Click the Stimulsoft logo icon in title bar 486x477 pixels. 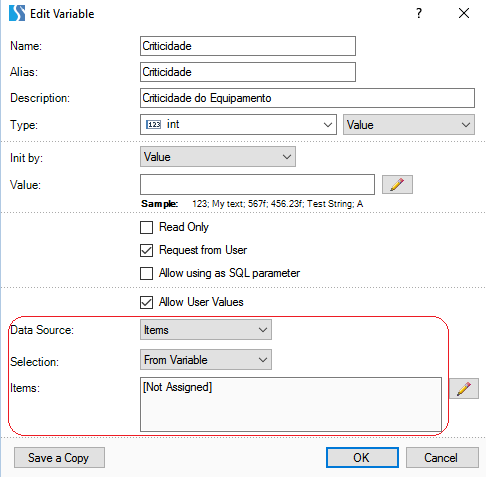[17, 13]
